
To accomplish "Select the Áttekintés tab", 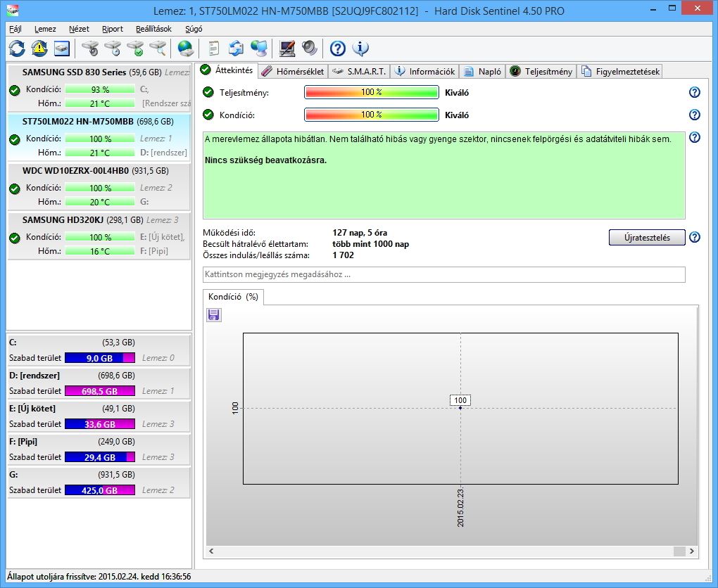I will [227, 70].
